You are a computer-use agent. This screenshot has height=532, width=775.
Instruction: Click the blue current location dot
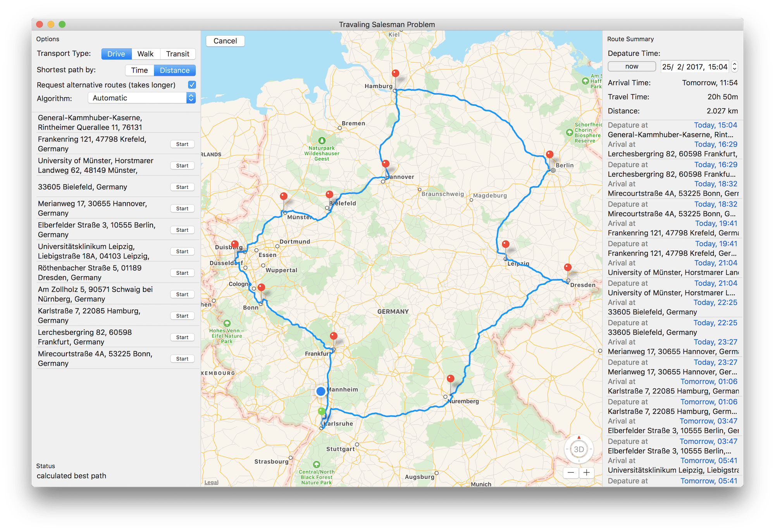tap(320, 391)
